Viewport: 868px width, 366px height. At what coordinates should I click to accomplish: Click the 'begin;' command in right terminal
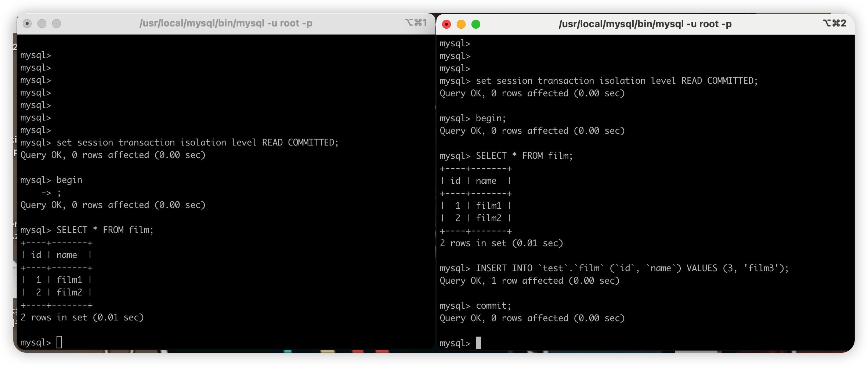tap(491, 118)
